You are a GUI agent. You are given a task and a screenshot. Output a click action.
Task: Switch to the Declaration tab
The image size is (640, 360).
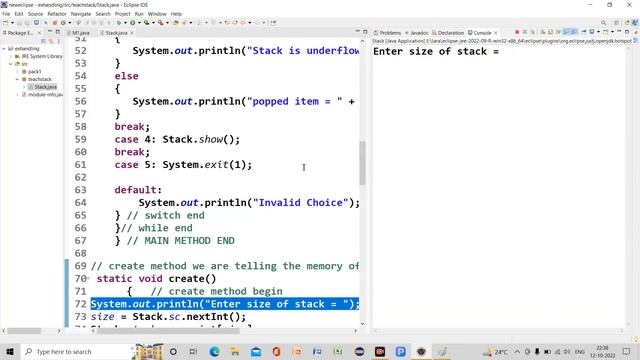point(447,33)
